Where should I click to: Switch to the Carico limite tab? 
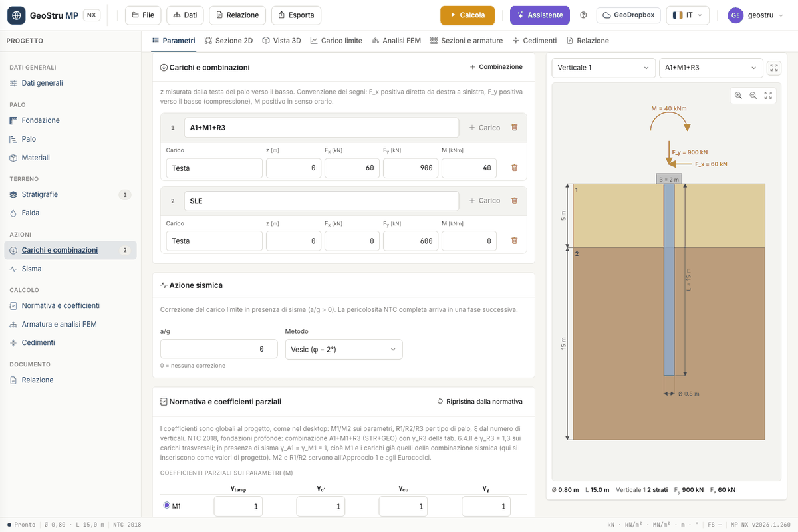(336, 41)
